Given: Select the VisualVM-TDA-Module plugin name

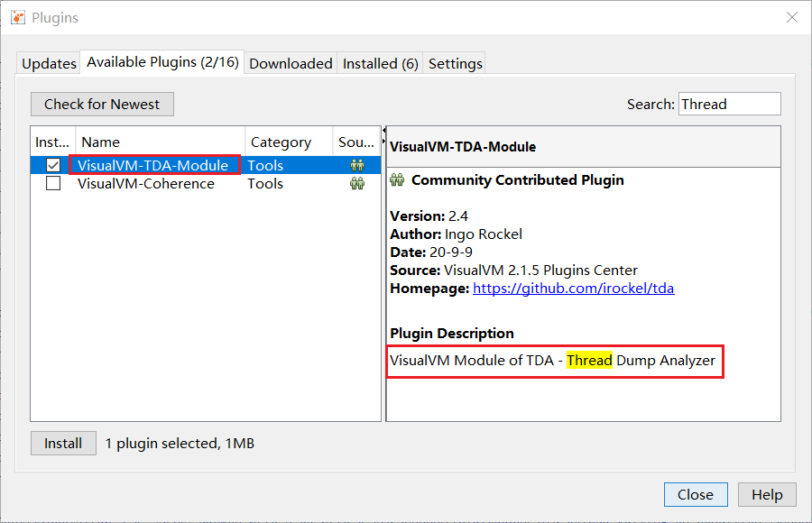Looking at the screenshot, I should tap(152, 165).
